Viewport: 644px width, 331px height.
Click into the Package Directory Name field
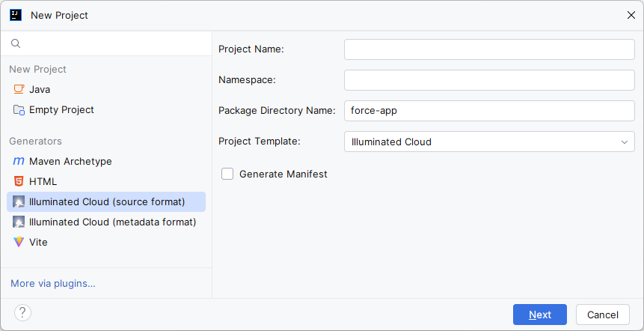pos(489,111)
